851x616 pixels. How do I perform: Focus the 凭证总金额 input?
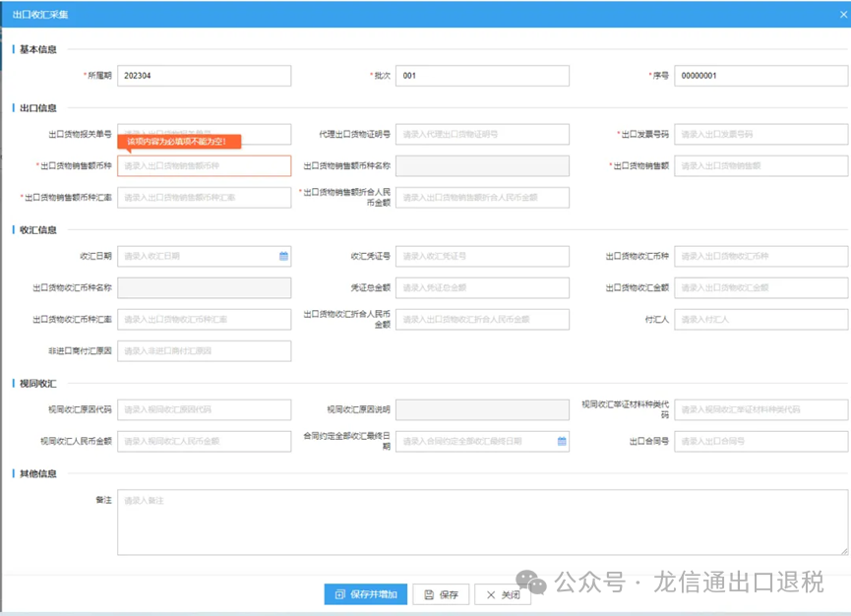482,287
